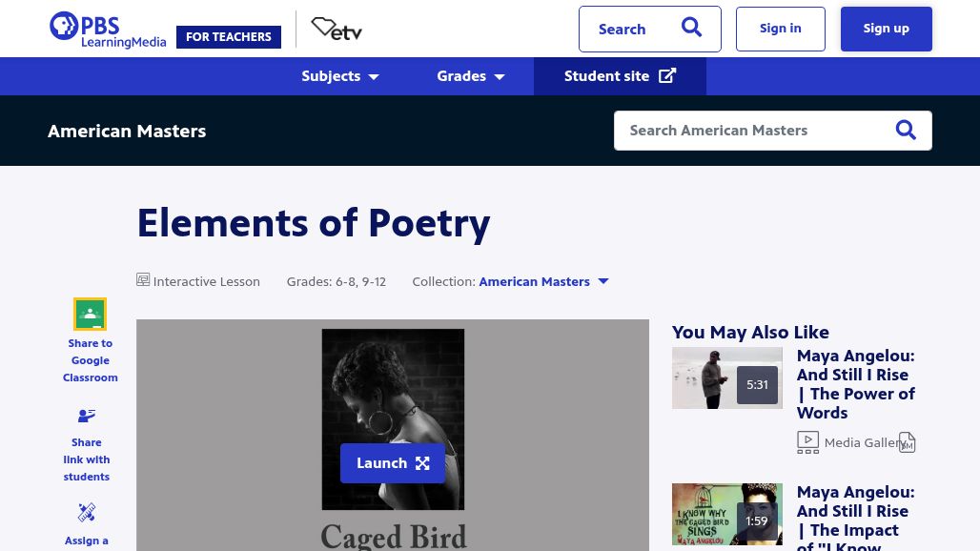Click the FOR TEACHERS badge
Screen dimensions: 980x551
pyautogui.click(x=229, y=37)
